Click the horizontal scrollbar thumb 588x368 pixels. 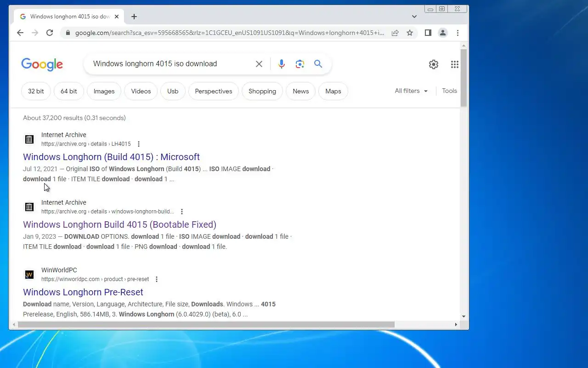(x=206, y=324)
